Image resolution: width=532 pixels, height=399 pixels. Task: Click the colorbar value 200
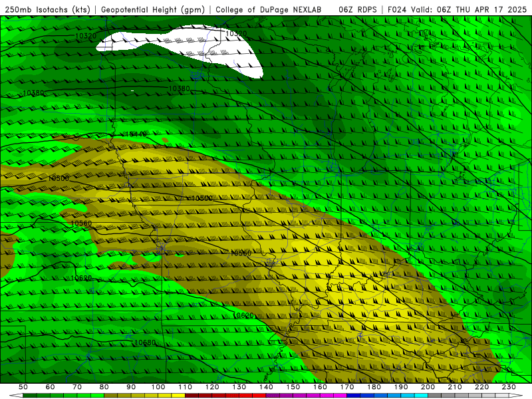[x=428, y=387]
